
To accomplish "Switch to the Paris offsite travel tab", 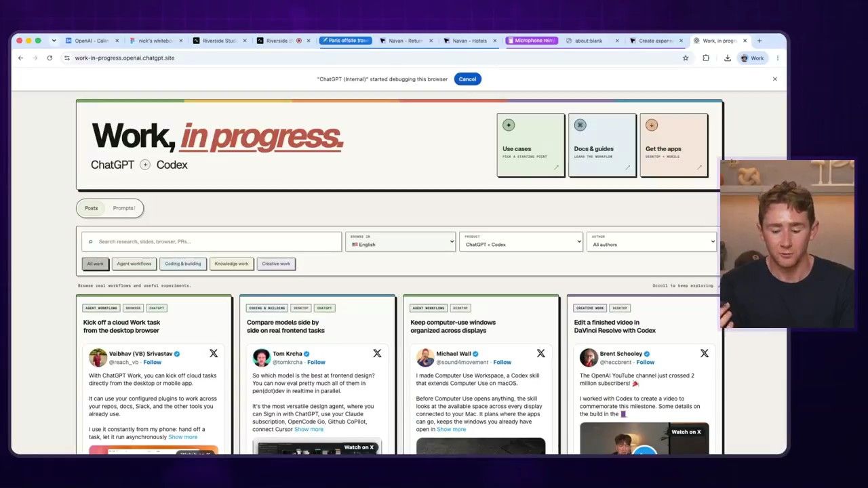I will [x=345, y=41].
